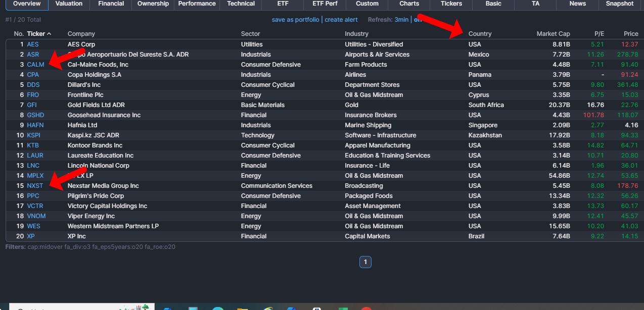Open the LNC ticker link
Viewport: 644px width, 310px height.
tap(33, 166)
